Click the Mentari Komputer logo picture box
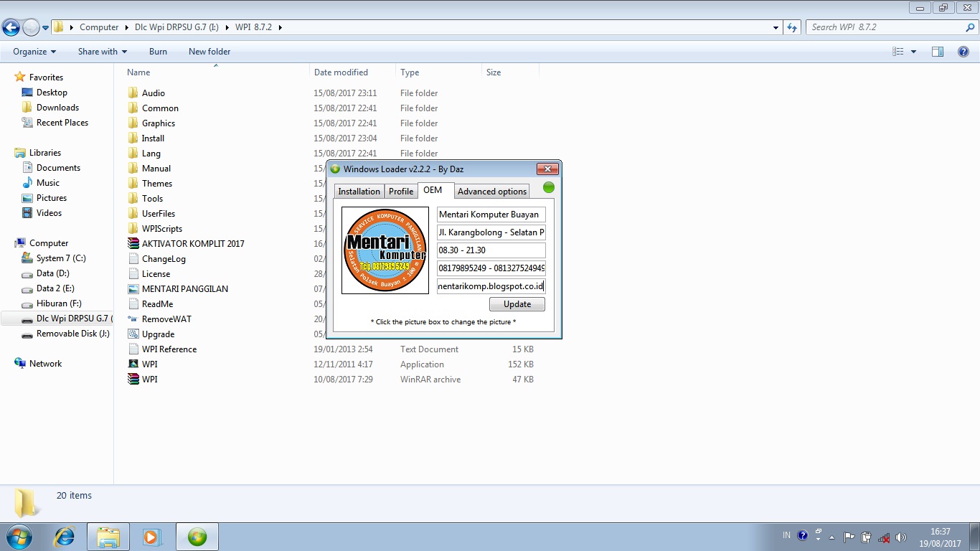The height and width of the screenshot is (551, 980). pyautogui.click(x=385, y=250)
